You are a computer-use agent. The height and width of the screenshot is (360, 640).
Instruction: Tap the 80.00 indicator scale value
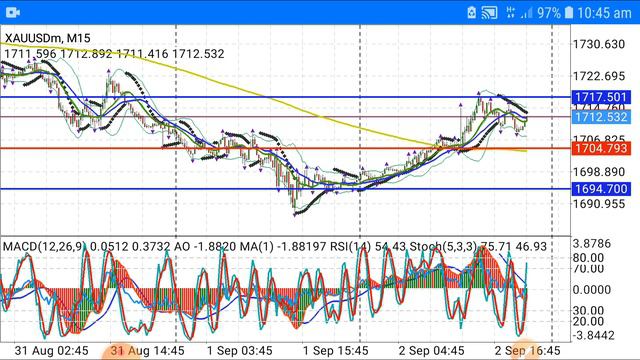click(588, 258)
